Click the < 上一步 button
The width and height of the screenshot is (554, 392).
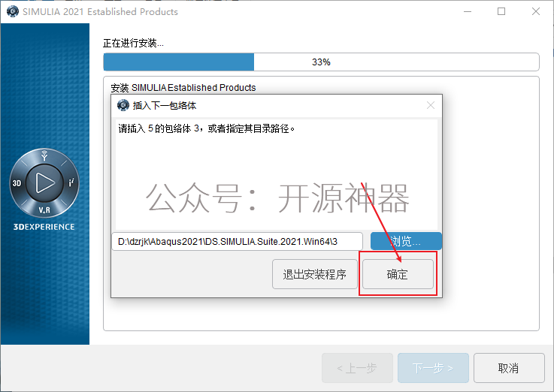tap(357, 368)
